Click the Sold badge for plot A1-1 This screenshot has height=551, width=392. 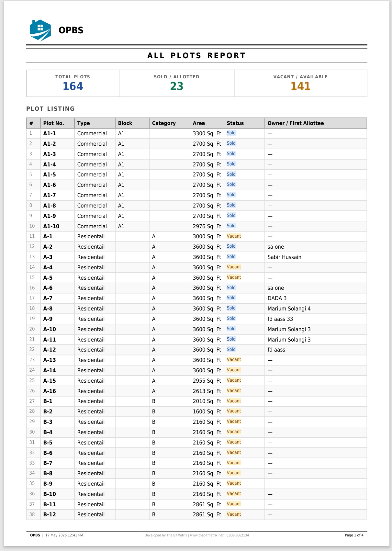point(231,133)
